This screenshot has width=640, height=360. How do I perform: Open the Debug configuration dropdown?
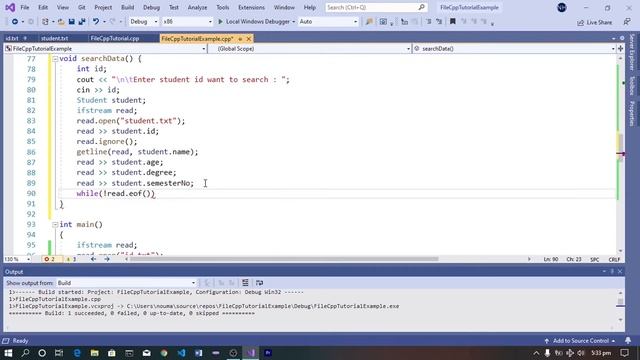point(144,22)
